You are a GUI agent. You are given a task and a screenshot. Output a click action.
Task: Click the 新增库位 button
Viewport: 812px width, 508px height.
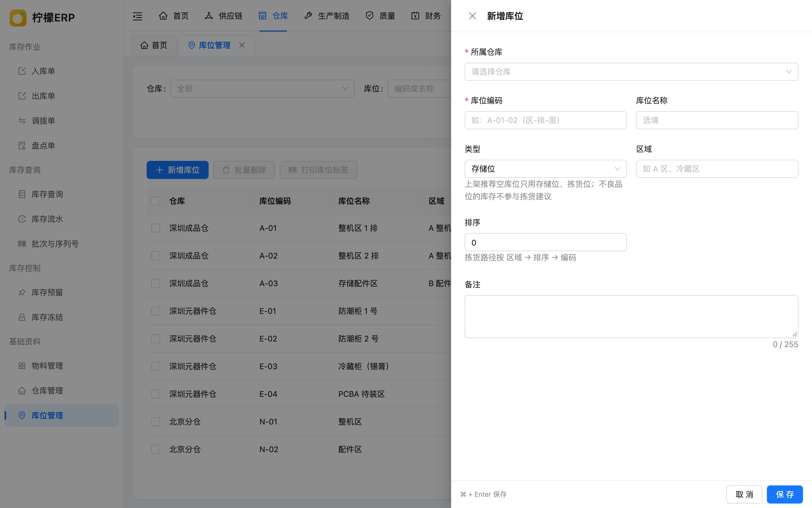(x=178, y=170)
